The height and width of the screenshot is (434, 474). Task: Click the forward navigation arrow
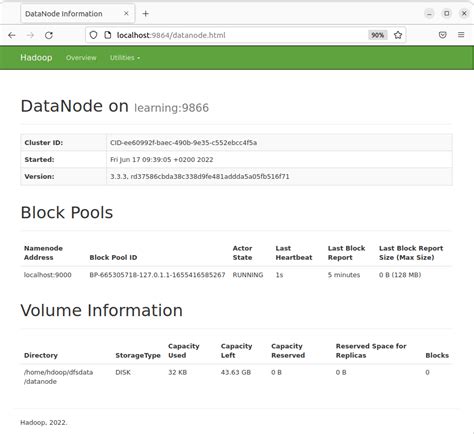click(30, 35)
